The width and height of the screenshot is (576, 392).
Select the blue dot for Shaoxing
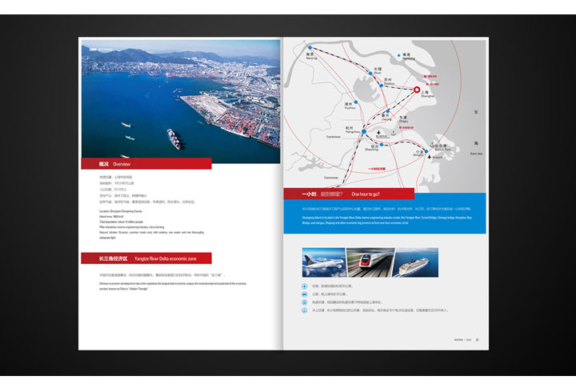(382, 145)
